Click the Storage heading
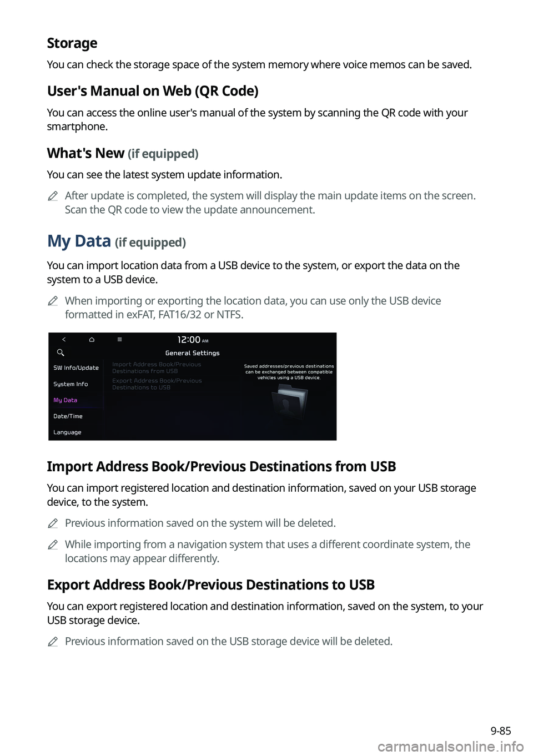This screenshot has width=533, height=756. coord(72,43)
